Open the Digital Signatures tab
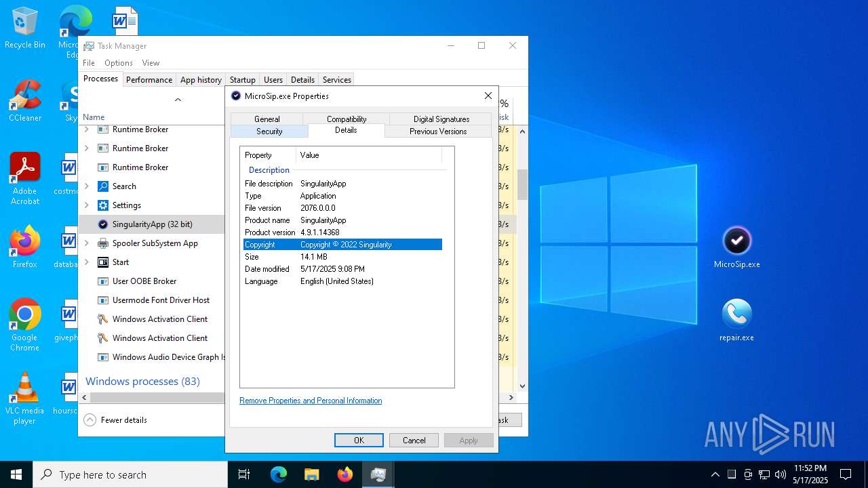 (441, 119)
